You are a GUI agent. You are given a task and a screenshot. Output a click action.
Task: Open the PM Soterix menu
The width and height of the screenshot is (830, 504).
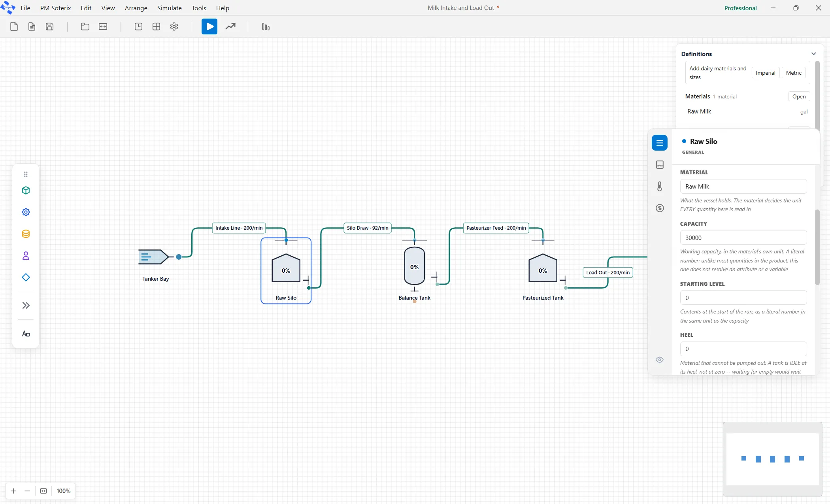pyautogui.click(x=55, y=8)
